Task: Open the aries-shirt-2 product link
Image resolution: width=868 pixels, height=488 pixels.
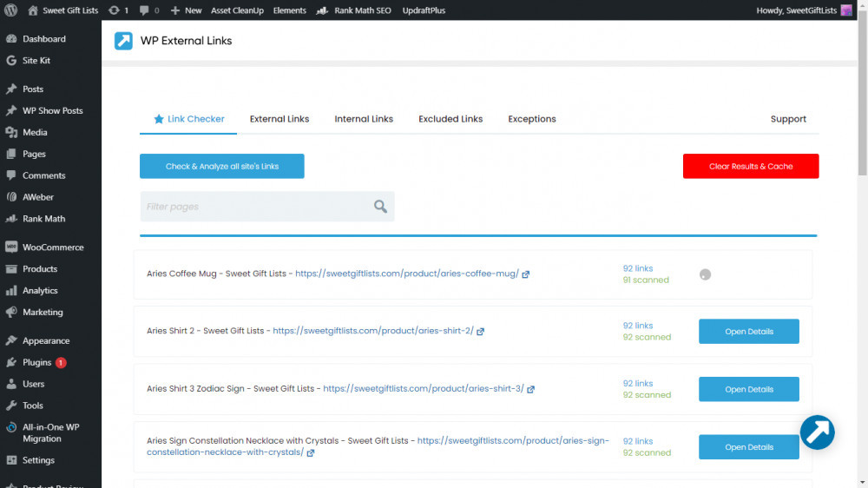Action: click(373, 331)
